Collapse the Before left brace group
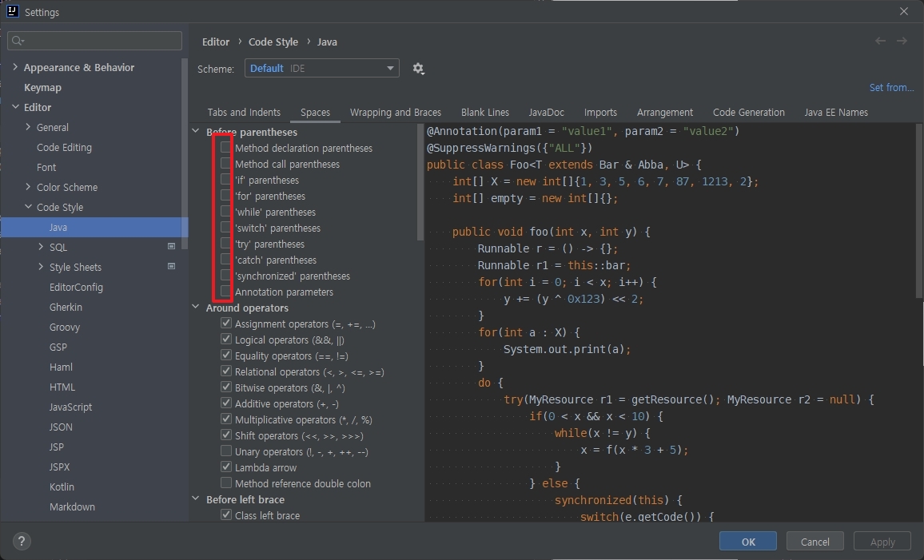The height and width of the screenshot is (560, 924). pyautogui.click(x=196, y=498)
